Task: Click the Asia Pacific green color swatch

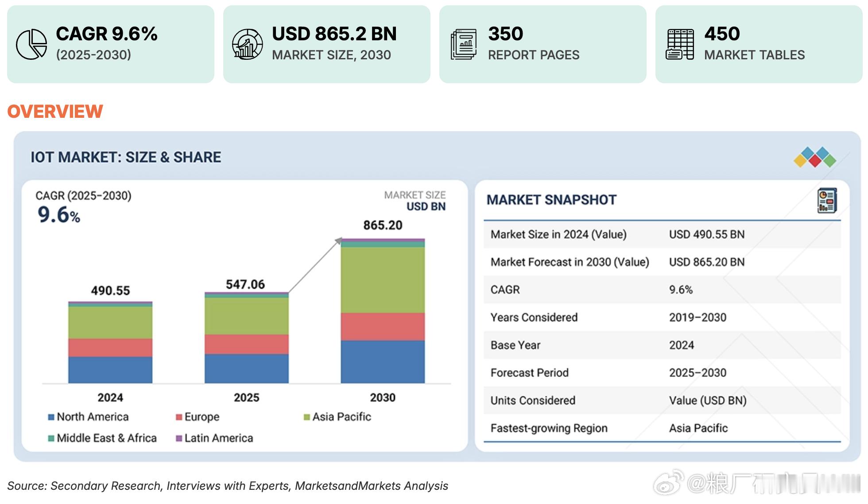Action: (306, 417)
